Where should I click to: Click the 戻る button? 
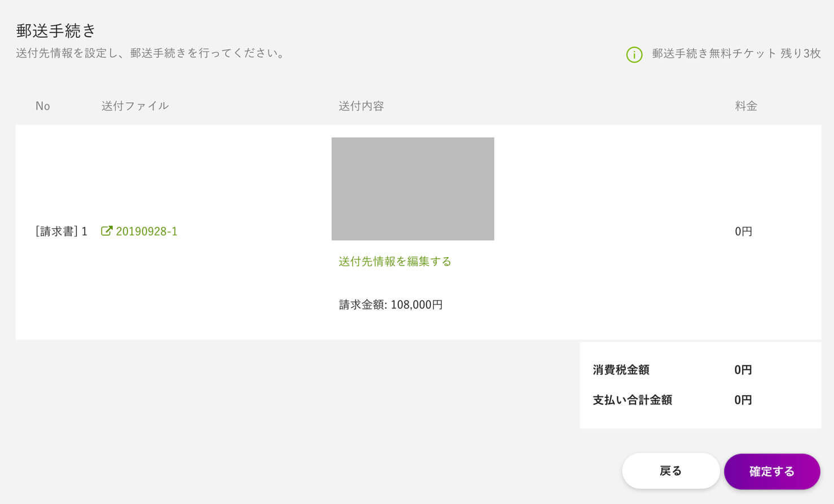671,471
